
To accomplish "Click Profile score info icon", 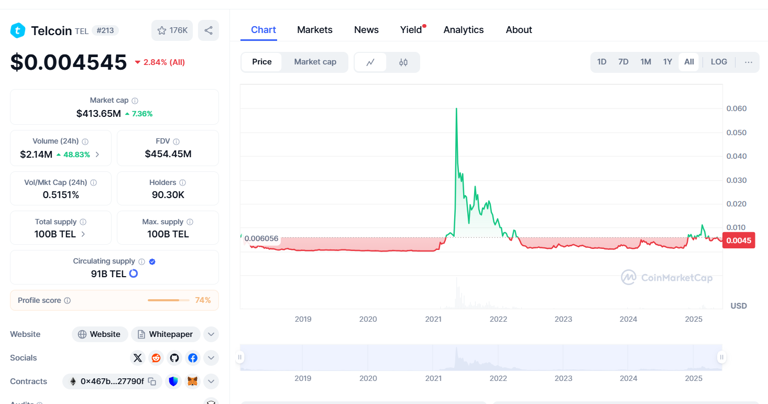I will [x=68, y=301].
